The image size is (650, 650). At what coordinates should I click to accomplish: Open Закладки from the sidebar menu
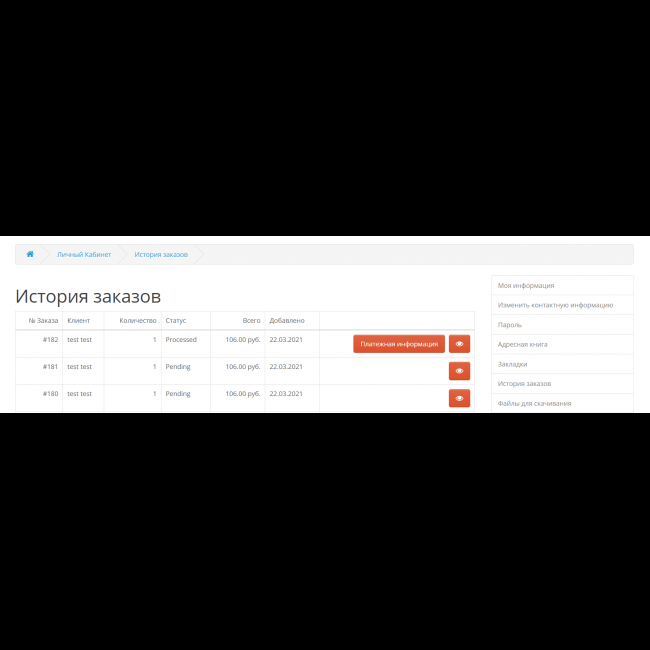pos(512,364)
